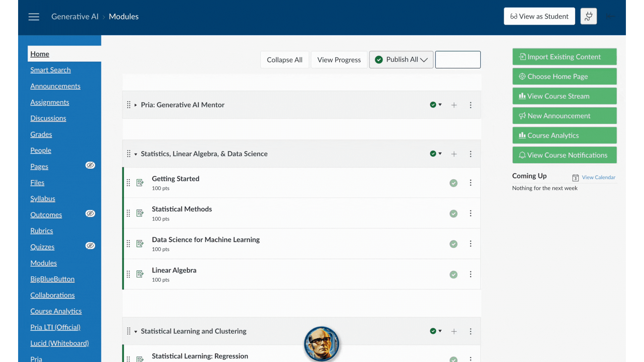The height and width of the screenshot is (362, 644).
Task: Expand the Pria: Generative AI Mentor module
Action: tap(136, 105)
